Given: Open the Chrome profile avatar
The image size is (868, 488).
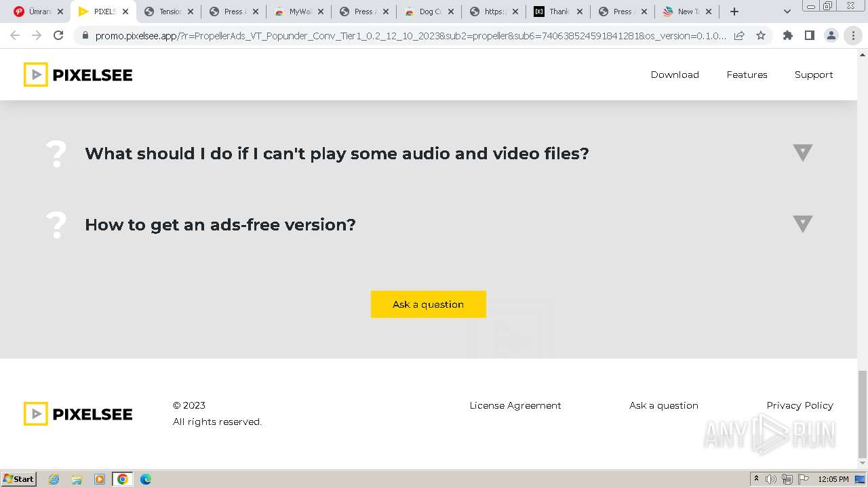Looking at the screenshot, I should 831,35.
